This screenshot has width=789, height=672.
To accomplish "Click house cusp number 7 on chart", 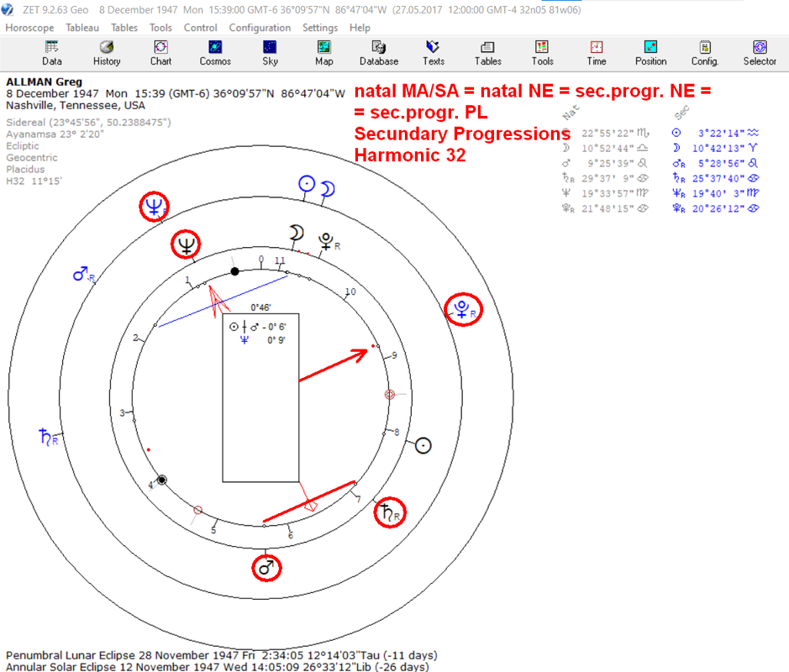I will 358,500.
